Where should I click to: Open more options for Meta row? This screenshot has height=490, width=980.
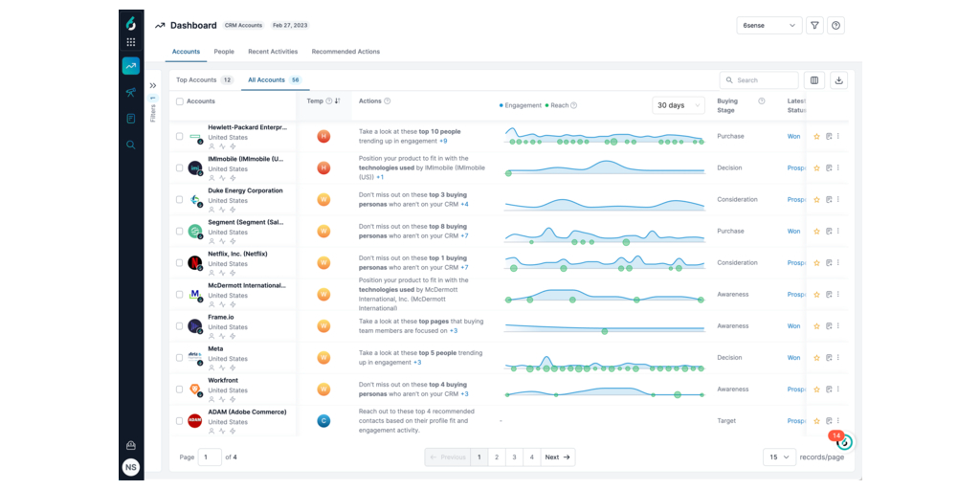point(838,358)
